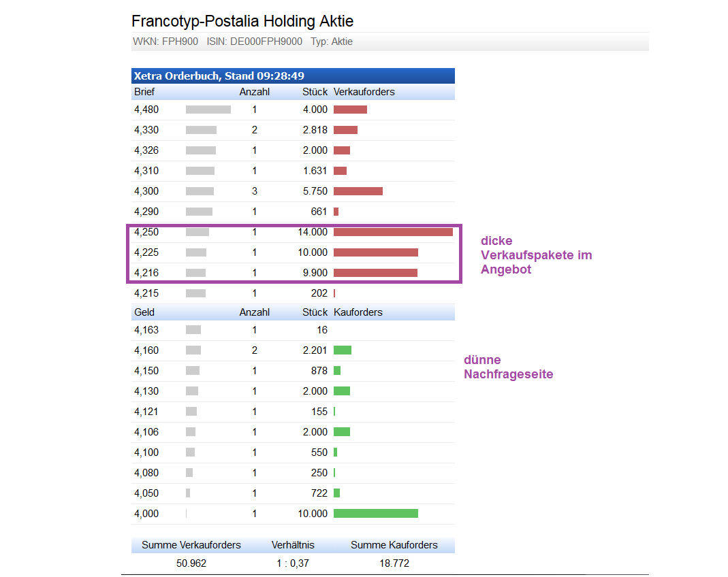This screenshot has height=577, width=728.
Task: Click the 'dicke Verkaufspakete im Angebot' annotation
Action: pos(536,255)
